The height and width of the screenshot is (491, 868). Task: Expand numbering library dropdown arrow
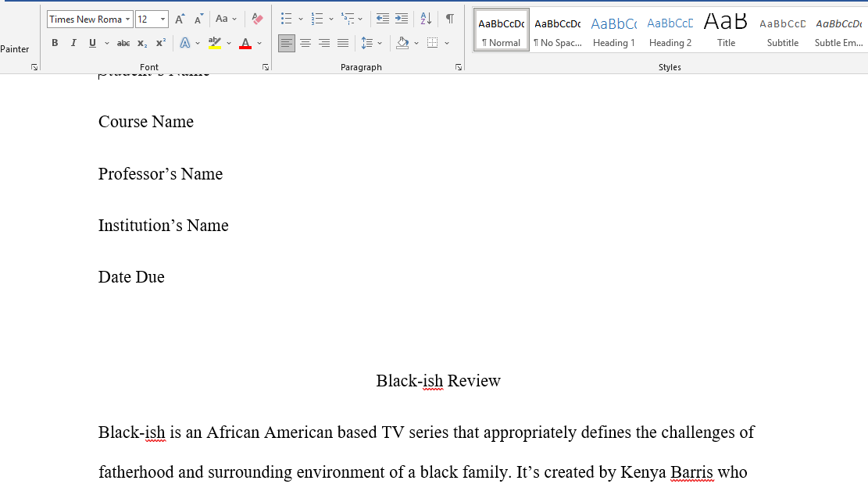click(331, 19)
